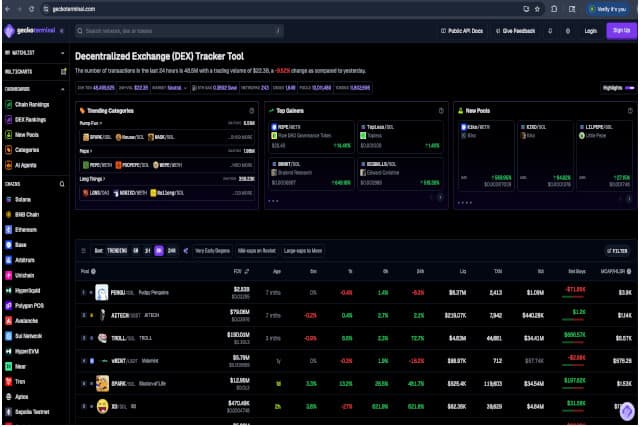The height and width of the screenshot is (427, 640).
Task: Open the Trending sort dropdown
Action: coord(116,250)
